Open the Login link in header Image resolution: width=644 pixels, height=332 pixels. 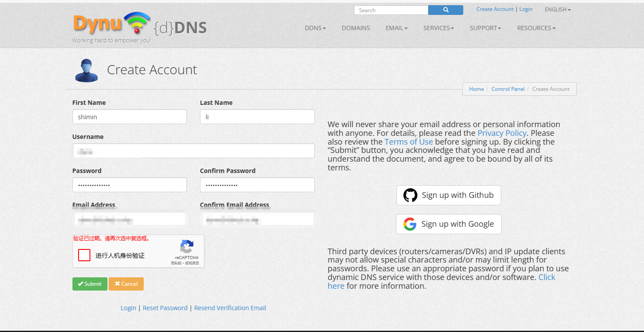526,9
